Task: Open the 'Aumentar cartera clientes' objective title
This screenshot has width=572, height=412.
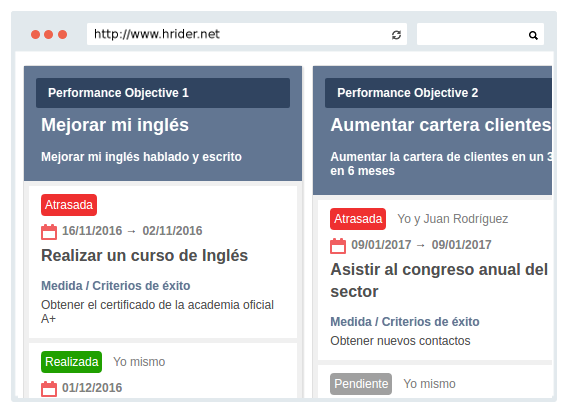Action: point(441,125)
